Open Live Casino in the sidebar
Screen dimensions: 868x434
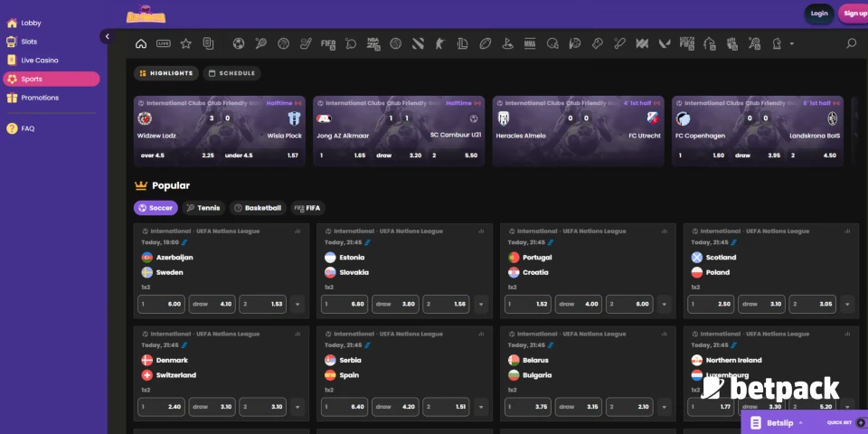[x=40, y=60]
